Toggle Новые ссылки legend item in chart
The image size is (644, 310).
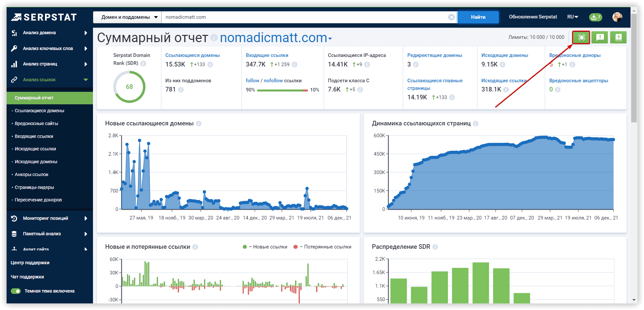(265, 247)
